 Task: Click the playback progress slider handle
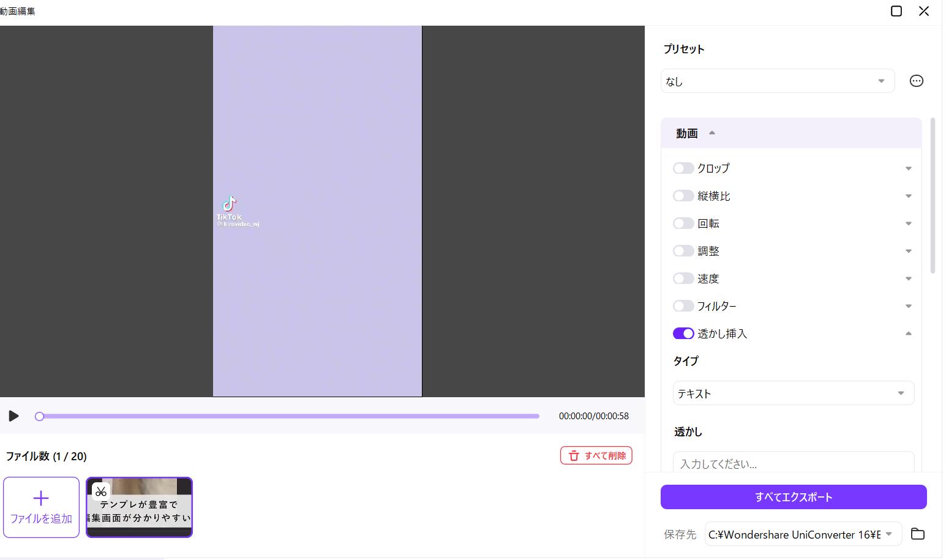point(40,416)
